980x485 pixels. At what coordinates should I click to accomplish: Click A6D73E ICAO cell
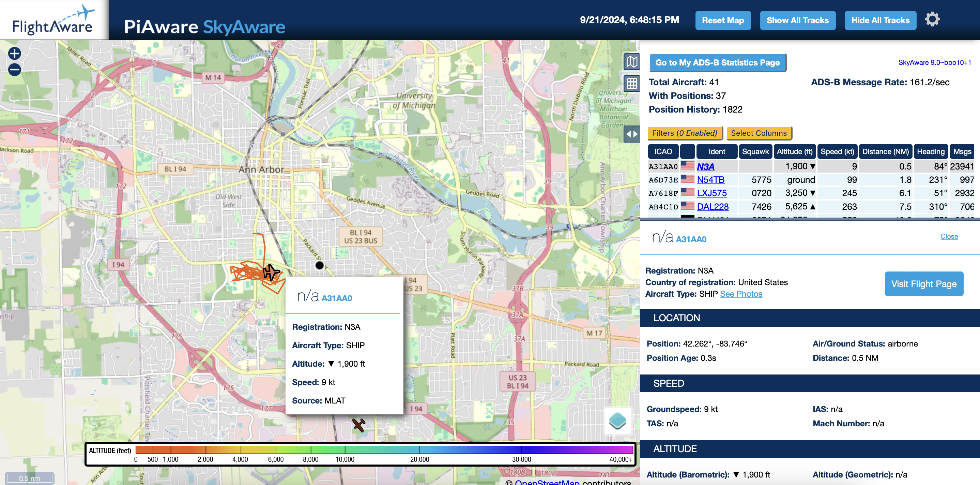coord(663,180)
